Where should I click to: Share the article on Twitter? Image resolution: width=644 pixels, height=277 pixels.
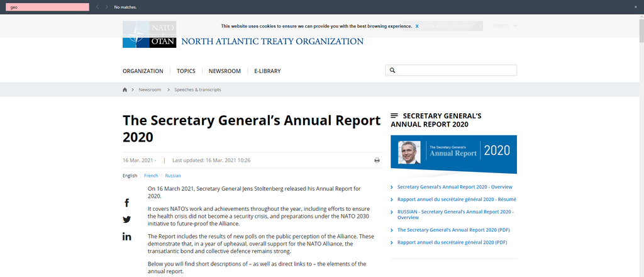tap(126, 220)
